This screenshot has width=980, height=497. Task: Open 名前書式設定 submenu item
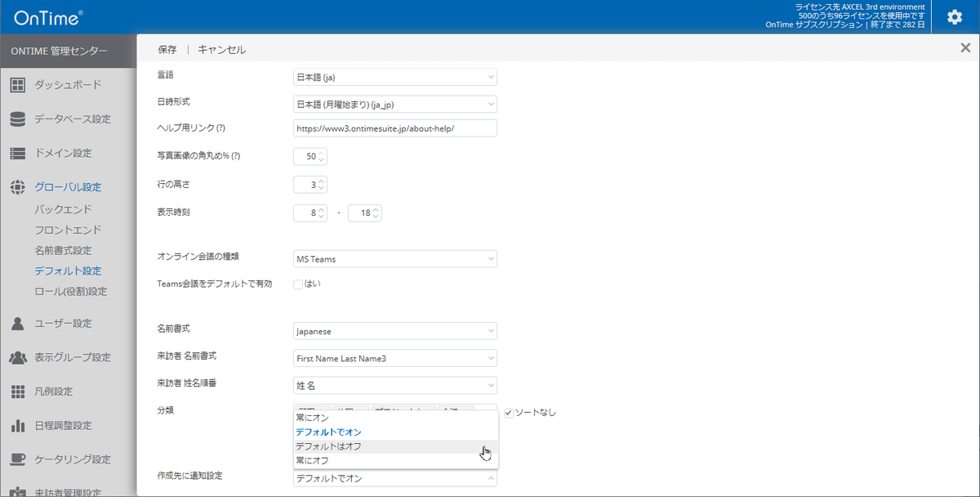coord(63,250)
